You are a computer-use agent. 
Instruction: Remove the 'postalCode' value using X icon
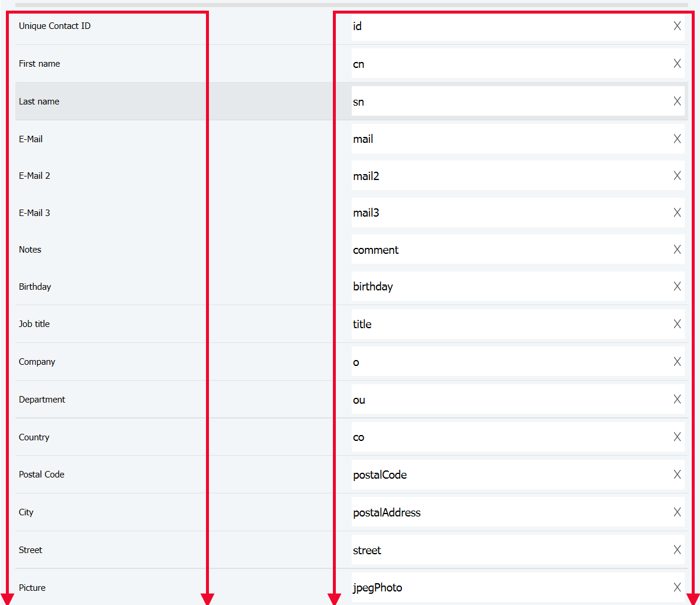pyautogui.click(x=677, y=475)
